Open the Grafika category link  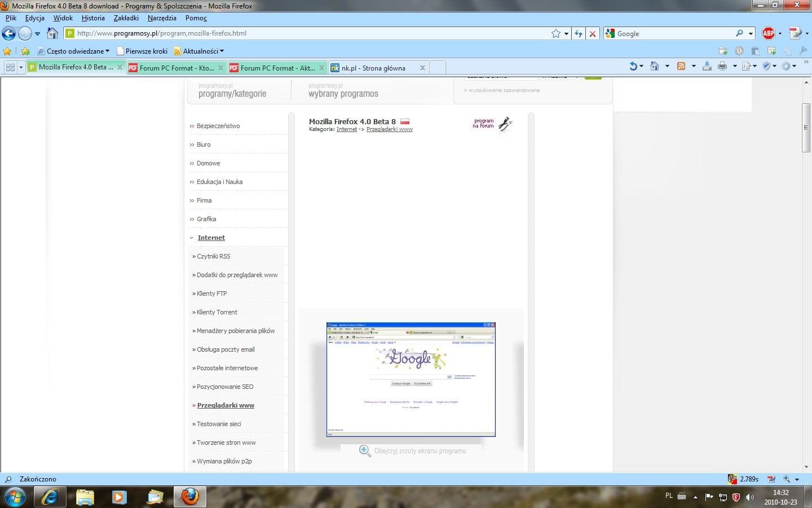[x=206, y=219]
